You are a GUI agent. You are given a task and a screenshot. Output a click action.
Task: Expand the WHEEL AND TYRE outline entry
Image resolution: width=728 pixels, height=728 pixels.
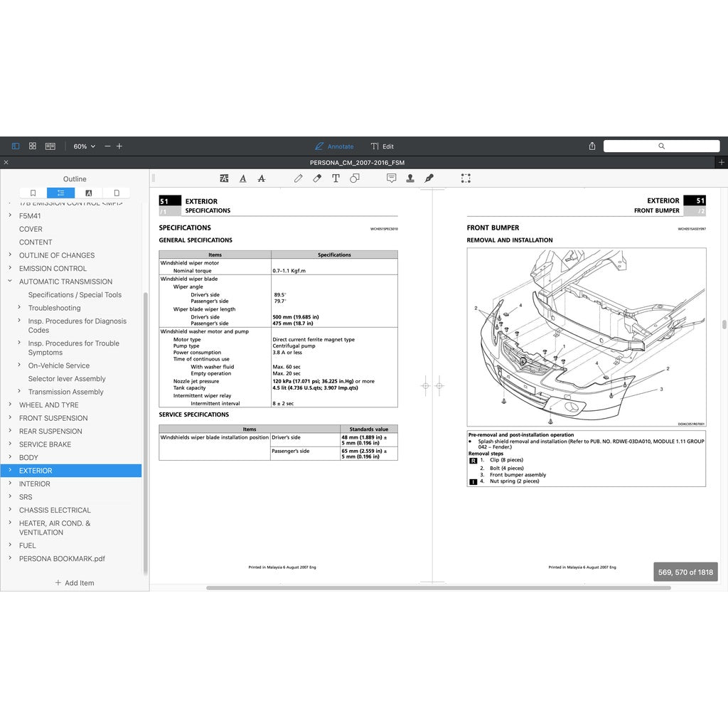point(10,405)
